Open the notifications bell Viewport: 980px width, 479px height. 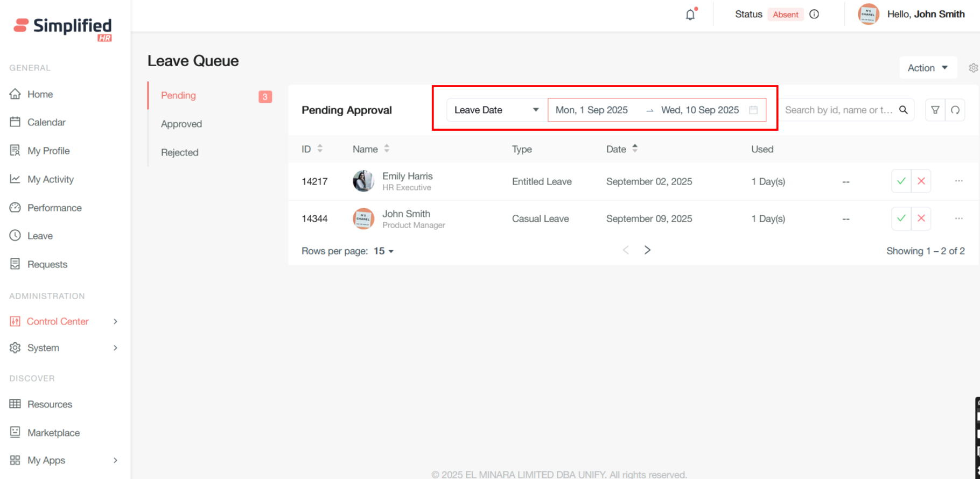690,15
